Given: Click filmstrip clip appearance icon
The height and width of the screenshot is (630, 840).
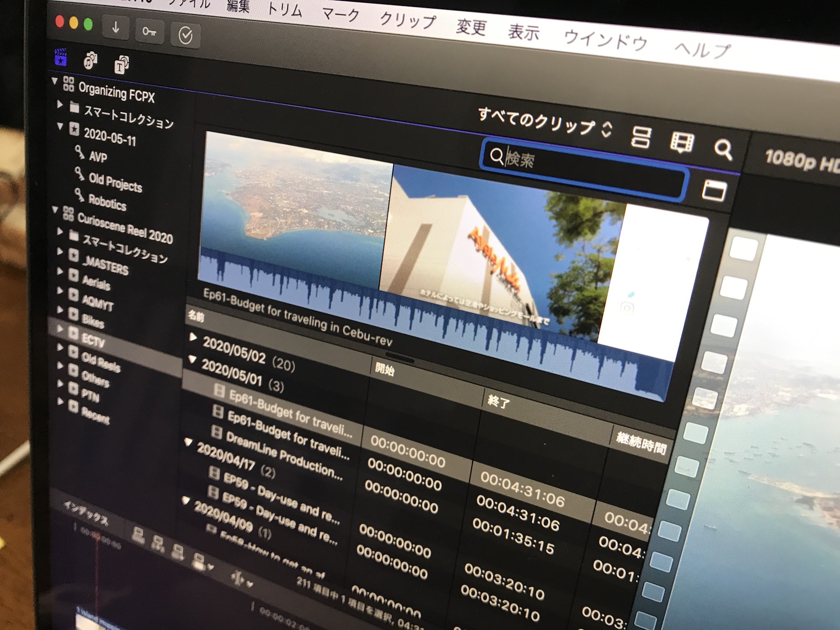Looking at the screenshot, I should pos(681,142).
